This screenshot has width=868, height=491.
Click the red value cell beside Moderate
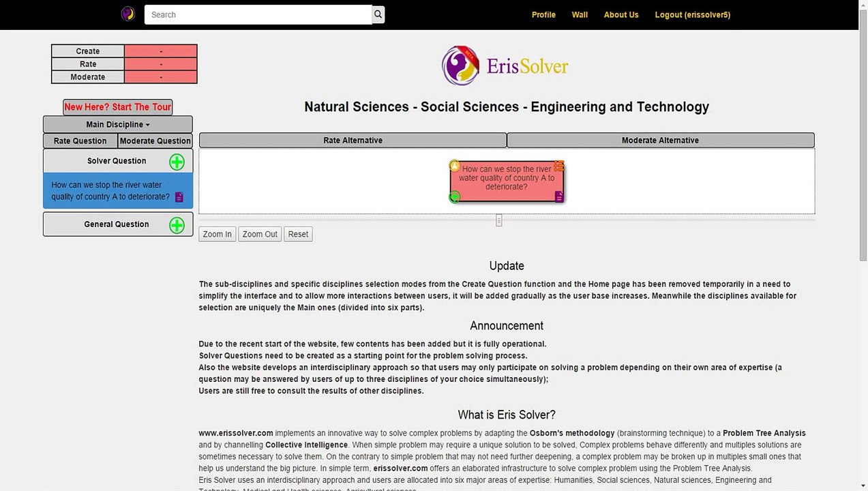[x=161, y=77]
